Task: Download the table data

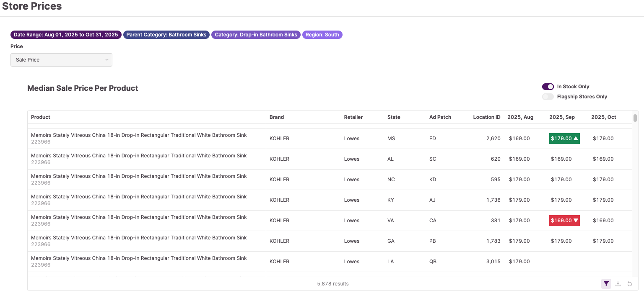Action: tap(618, 284)
